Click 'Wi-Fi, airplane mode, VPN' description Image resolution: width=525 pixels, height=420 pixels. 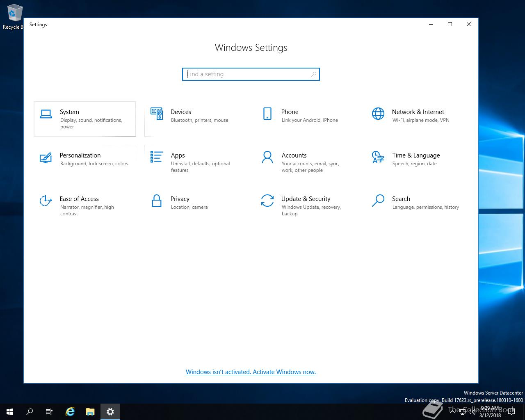click(421, 120)
